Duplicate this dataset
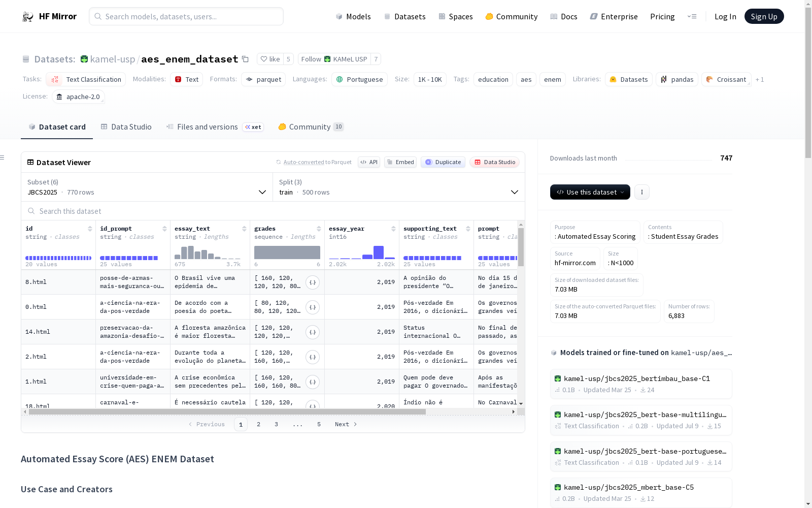Viewport: 812px width, 508px height. click(x=443, y=162)
